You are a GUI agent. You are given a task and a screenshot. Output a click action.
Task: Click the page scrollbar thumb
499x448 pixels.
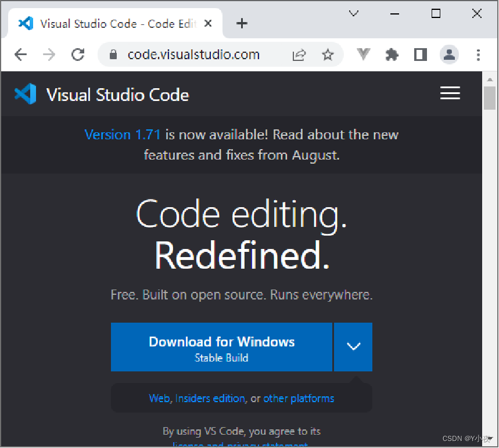point(490,98)
